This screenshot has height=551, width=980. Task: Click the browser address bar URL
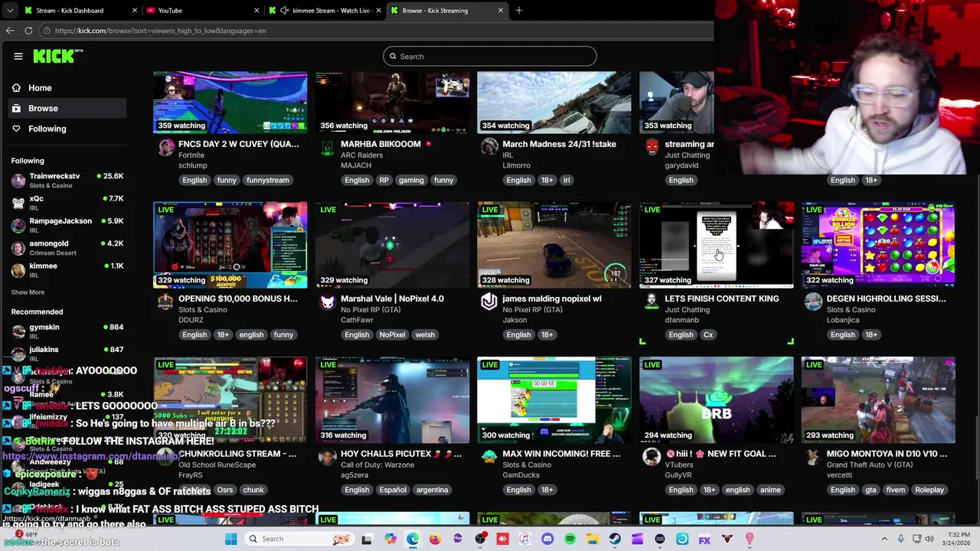[x=161, y=31]
